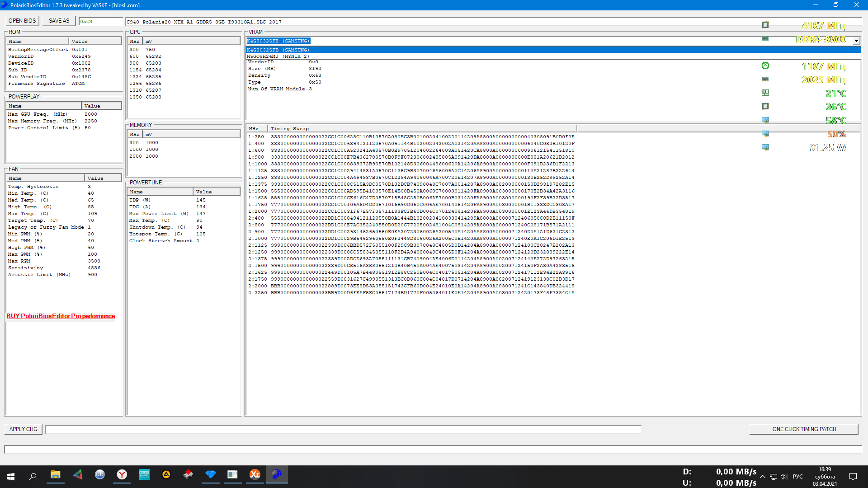Click the ROM table Value column header
This screenshot has height=488, width=868.
95,41
